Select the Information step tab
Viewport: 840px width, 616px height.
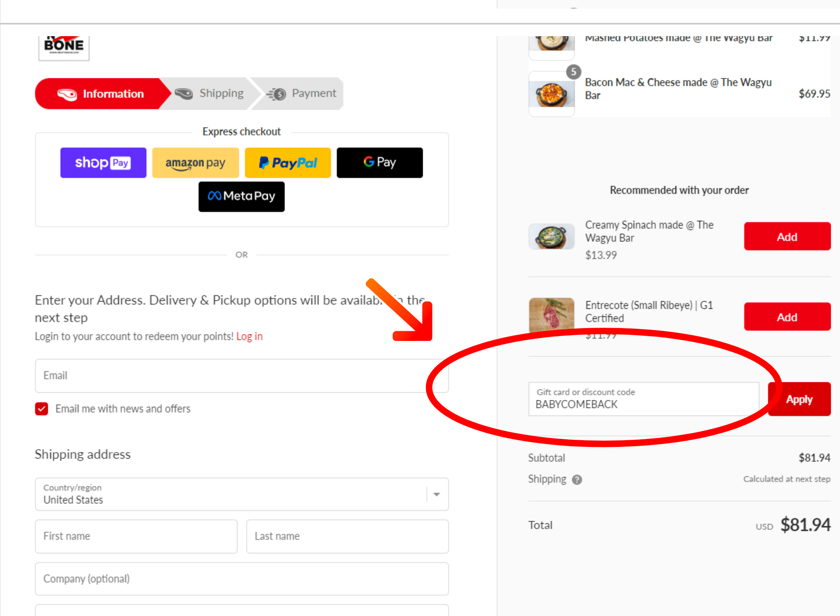click(100, 94)
